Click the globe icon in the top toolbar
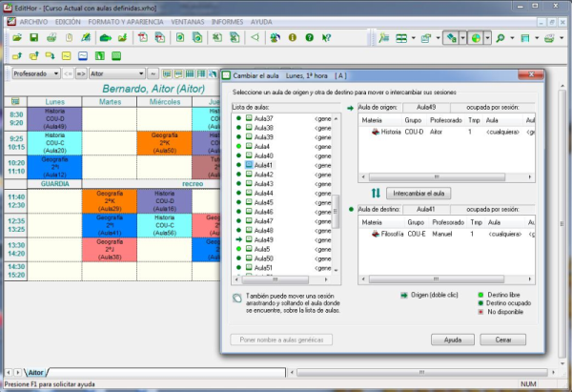The height and width of the screenshot is (392, 572). 475,38
